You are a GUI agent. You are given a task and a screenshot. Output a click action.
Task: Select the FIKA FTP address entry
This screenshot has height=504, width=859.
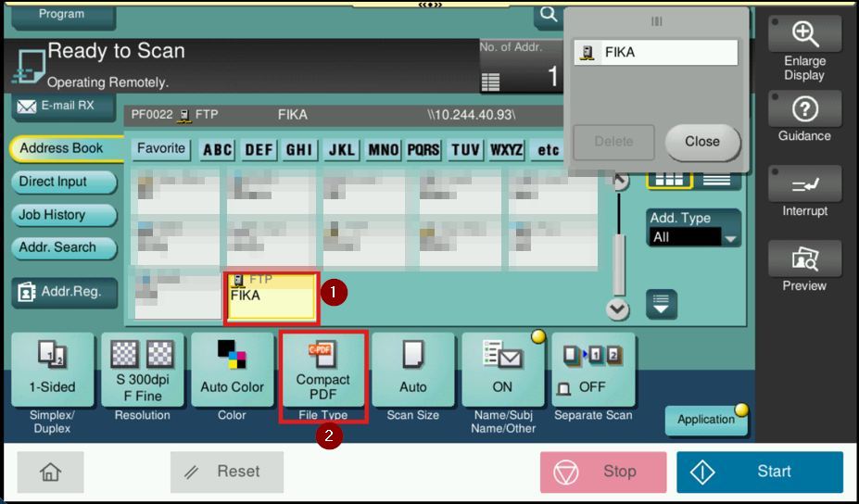point(272,297)
